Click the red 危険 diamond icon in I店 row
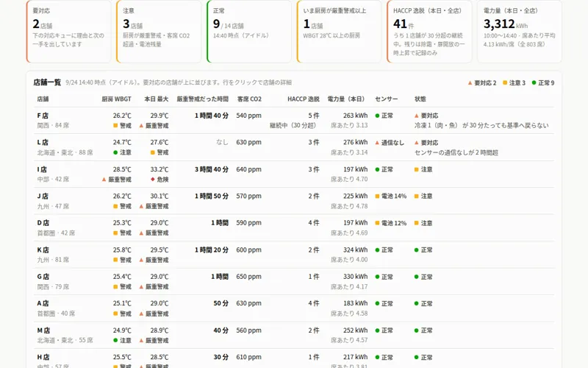 (x=153, y=179)
